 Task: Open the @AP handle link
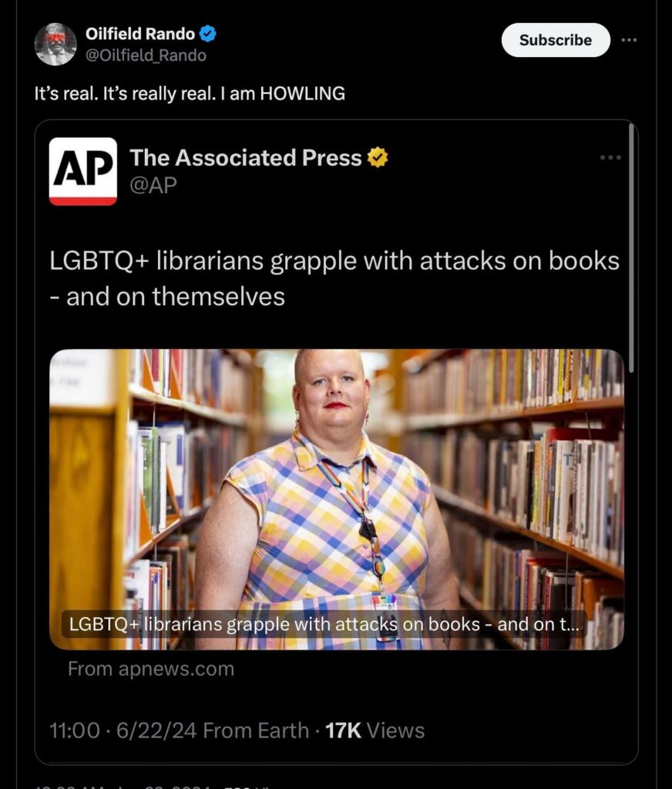[x=153, y=185]
